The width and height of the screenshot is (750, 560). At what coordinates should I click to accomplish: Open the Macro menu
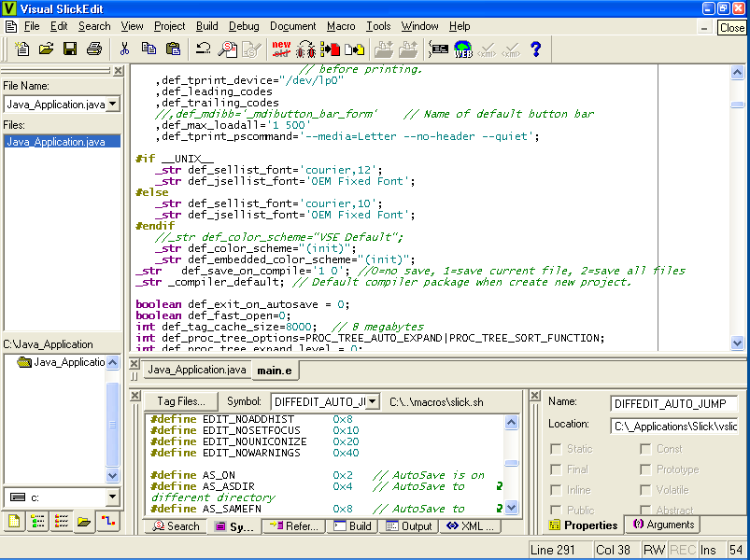[341, 26]
